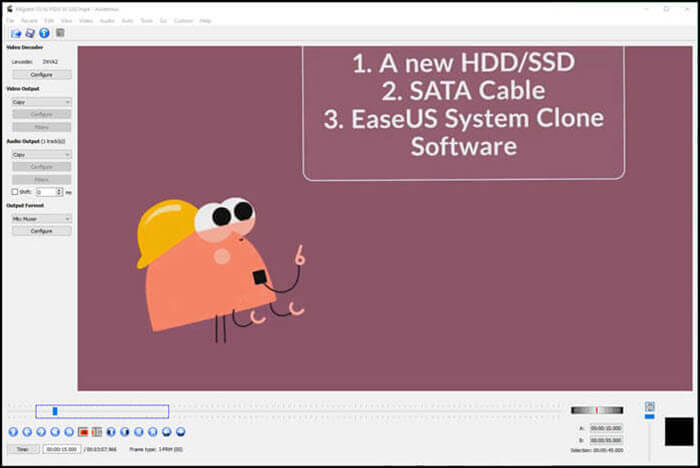Open the View menu
This screenshot has width=700, height=468.
point(66,21)
